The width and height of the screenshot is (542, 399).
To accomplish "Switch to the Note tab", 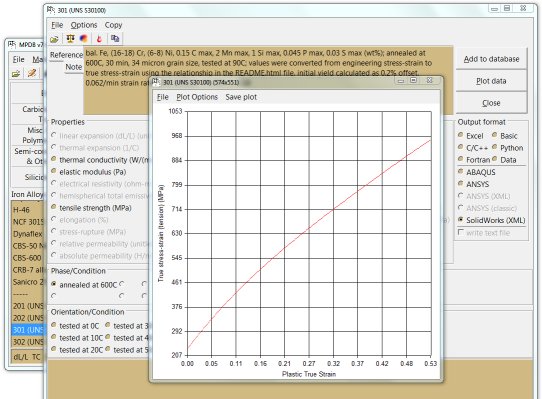I will click(x=74, y=67).
